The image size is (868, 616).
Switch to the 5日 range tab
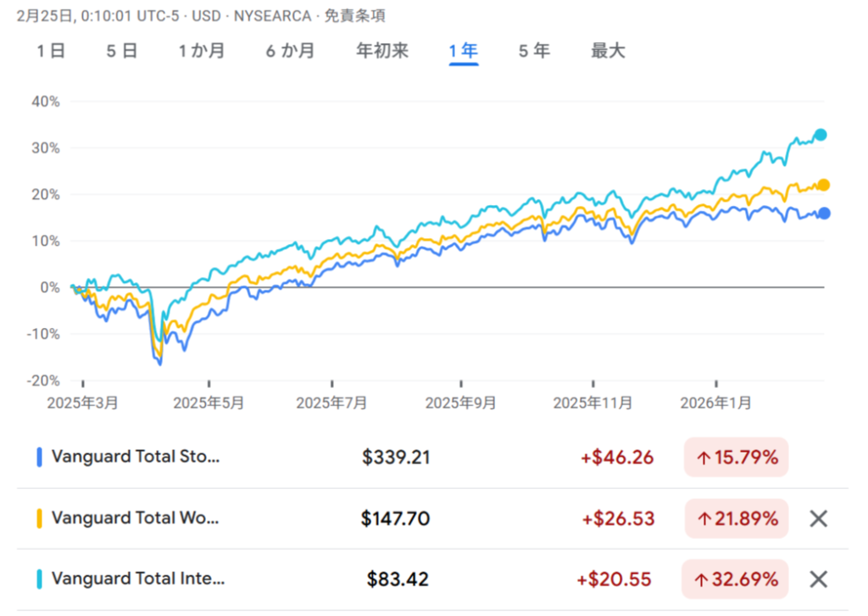tap(122, 51)
